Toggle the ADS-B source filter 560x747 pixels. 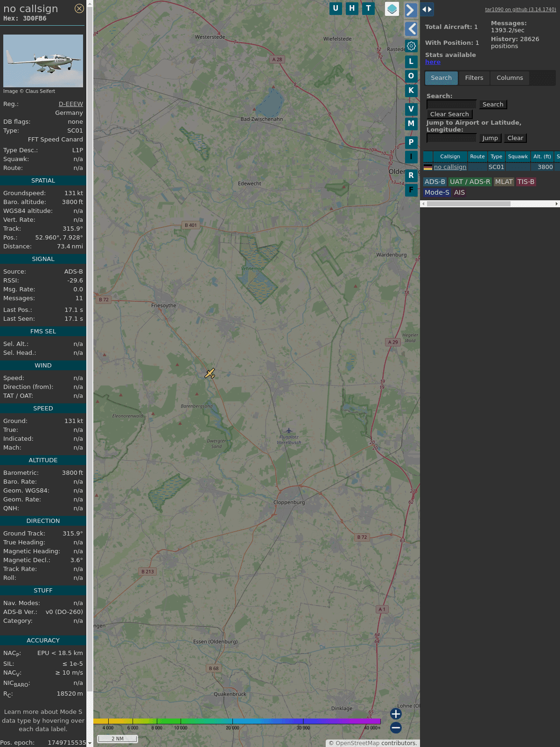434,182
